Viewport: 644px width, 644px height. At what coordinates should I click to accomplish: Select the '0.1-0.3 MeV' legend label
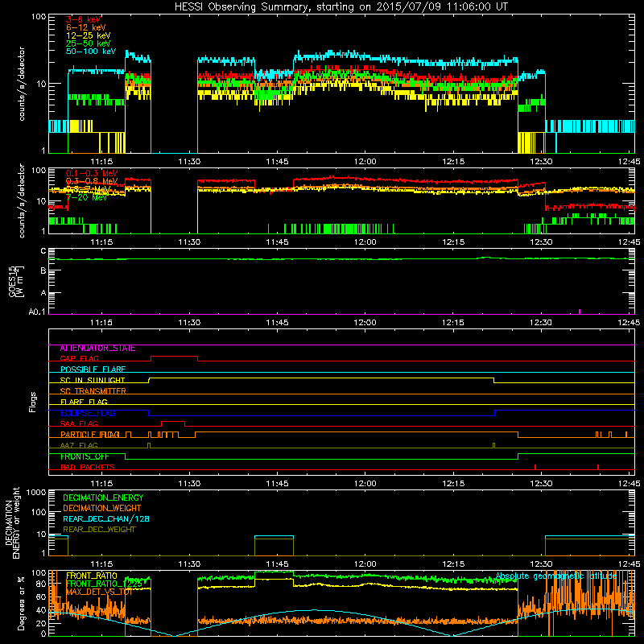coord(92,173)
